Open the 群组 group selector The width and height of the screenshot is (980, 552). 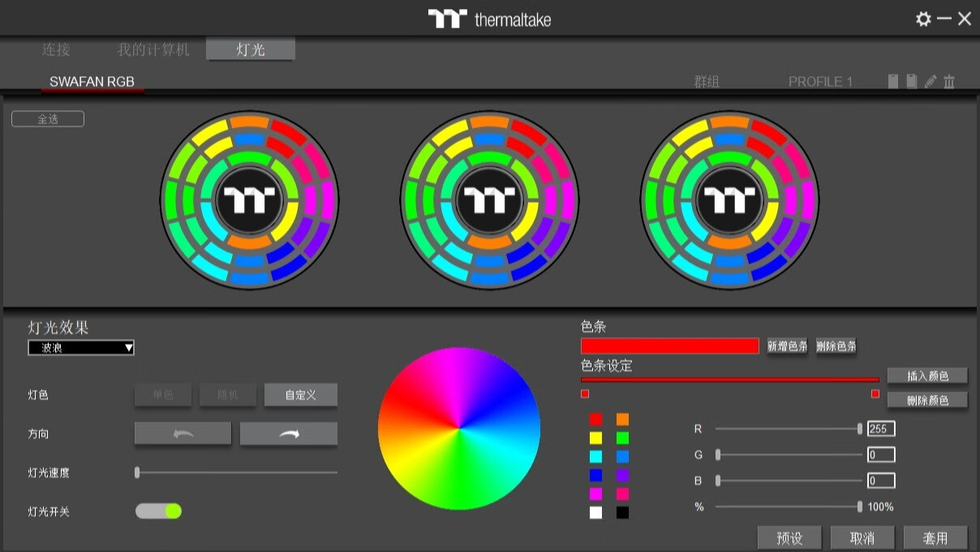707,81
